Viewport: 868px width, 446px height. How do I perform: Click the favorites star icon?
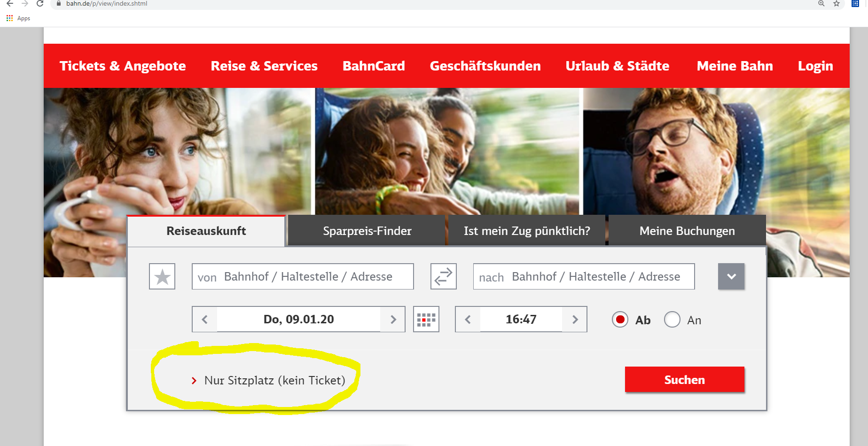[162, 276]
